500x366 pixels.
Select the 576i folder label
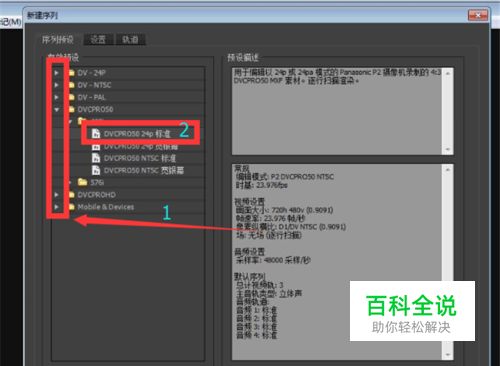[97, 183]
